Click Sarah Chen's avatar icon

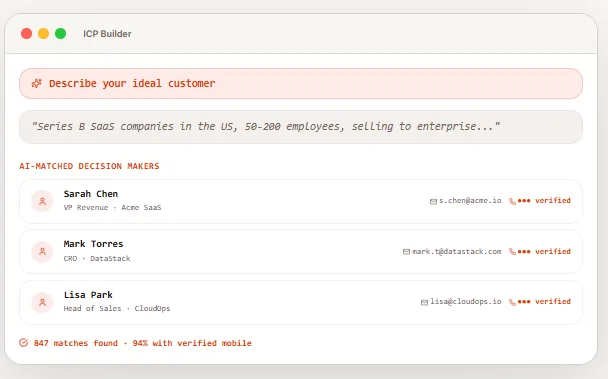pyautogui.click(x=42, y=201)
